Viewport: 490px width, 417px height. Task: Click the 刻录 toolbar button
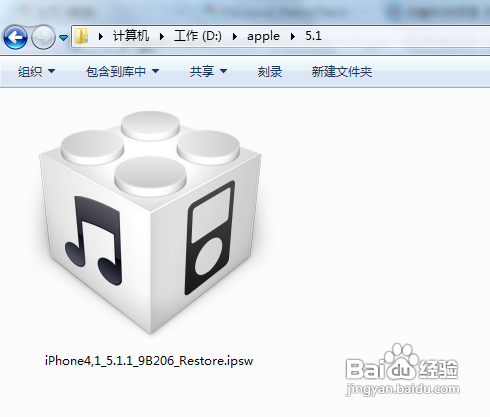tap(270, 71)
